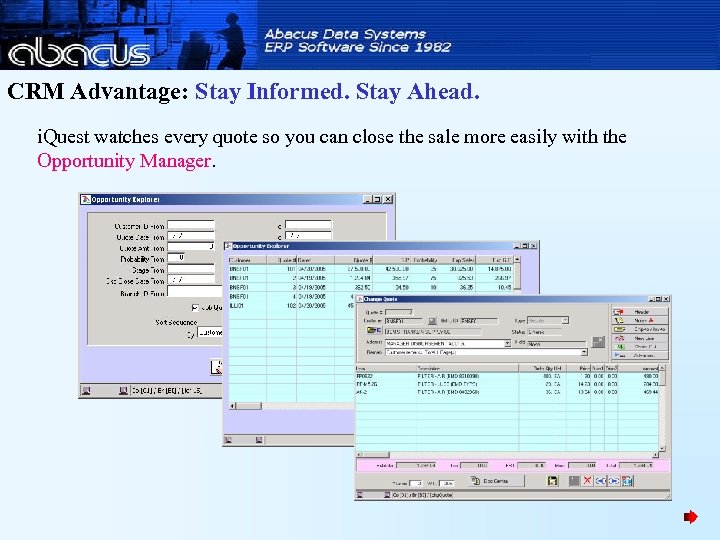Screen dimensions: 720x540
Task: Click the New Line button in Change Quote
Action: (640, 338)
